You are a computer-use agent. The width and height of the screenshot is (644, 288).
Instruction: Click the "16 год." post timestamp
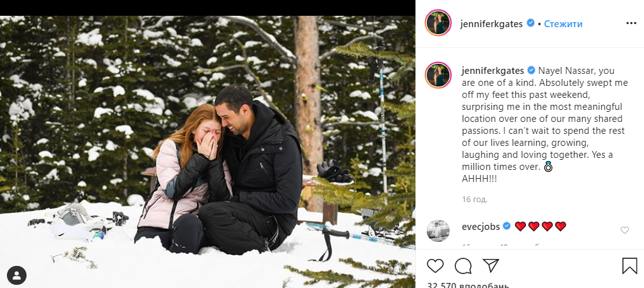click(x=475, y=200)
